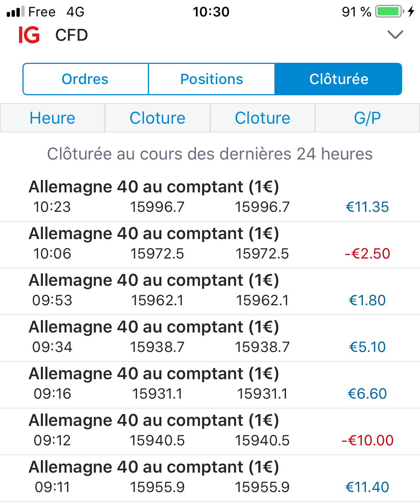Screen dimensions: 420x504
Task: Switch to the Ordres tab
Action: pos(85,79)
